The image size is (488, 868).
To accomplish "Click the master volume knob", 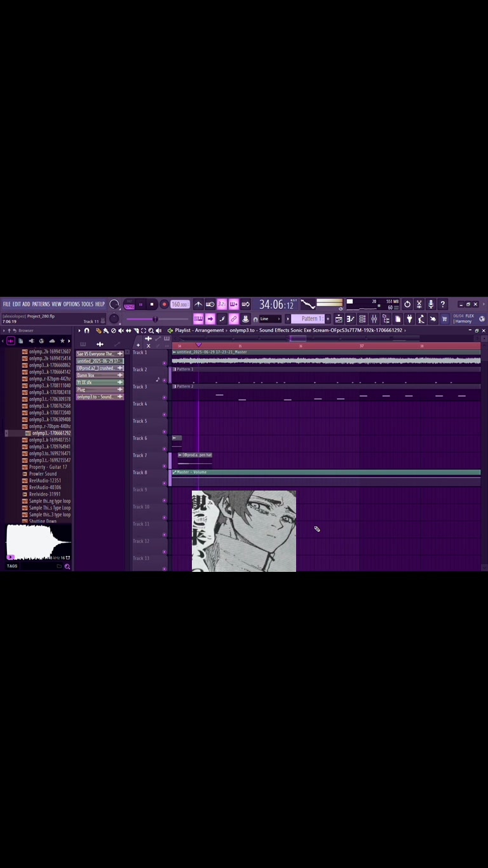I will click(x=114, y=304).
